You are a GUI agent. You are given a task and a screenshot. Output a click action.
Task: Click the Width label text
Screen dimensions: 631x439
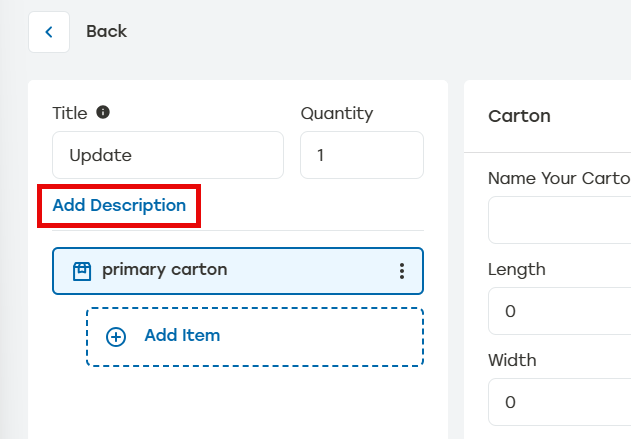(x=512, y=360)
